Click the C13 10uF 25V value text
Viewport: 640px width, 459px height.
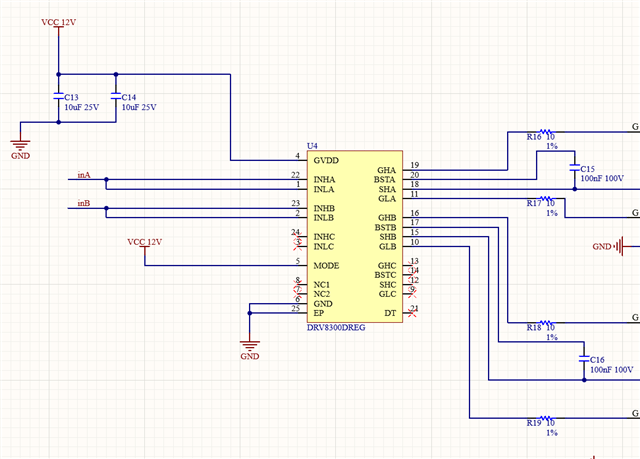pyautogui.click(x=82, y=107)
